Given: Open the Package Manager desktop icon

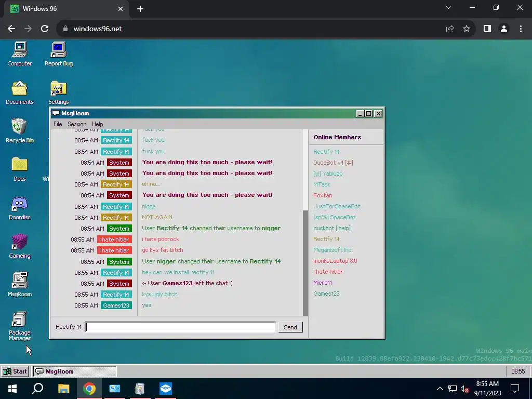Looking at the screenshot, I should 20,326.
